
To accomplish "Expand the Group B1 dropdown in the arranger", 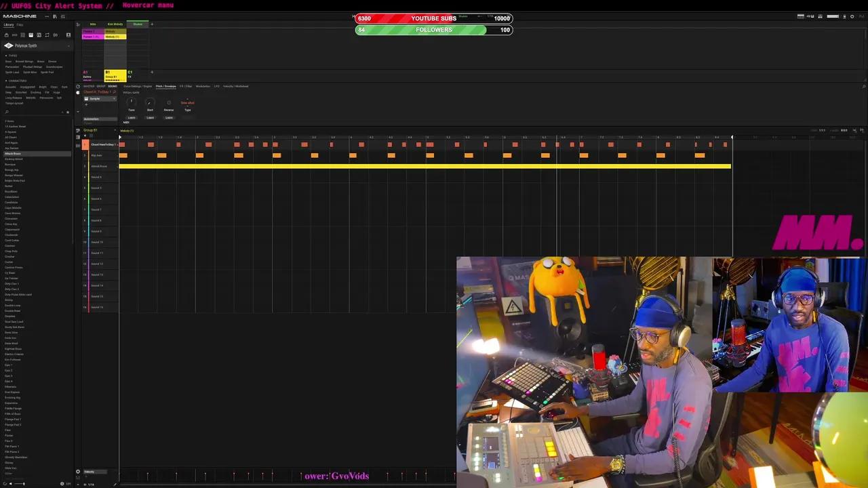I will (x=115, y=130).
